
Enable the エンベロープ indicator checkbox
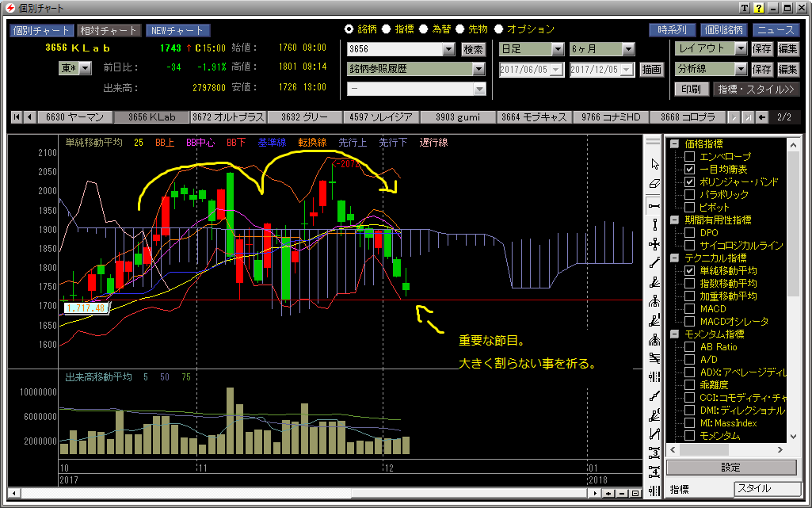(690, 157)
